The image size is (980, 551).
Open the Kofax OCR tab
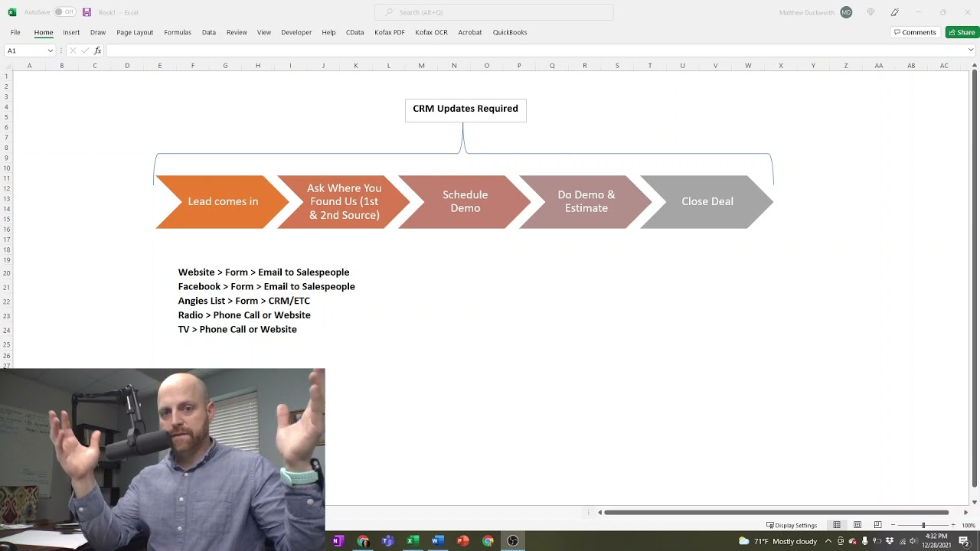click(431, 32)
